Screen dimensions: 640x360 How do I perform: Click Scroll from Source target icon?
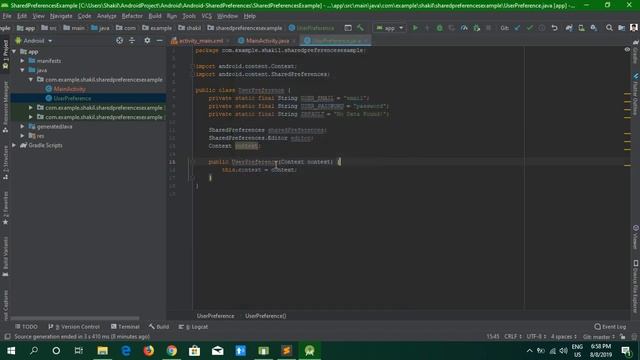coord(119,40)
